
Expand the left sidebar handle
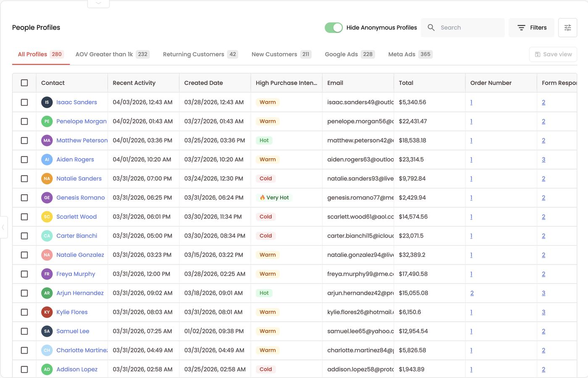(3, 227)
